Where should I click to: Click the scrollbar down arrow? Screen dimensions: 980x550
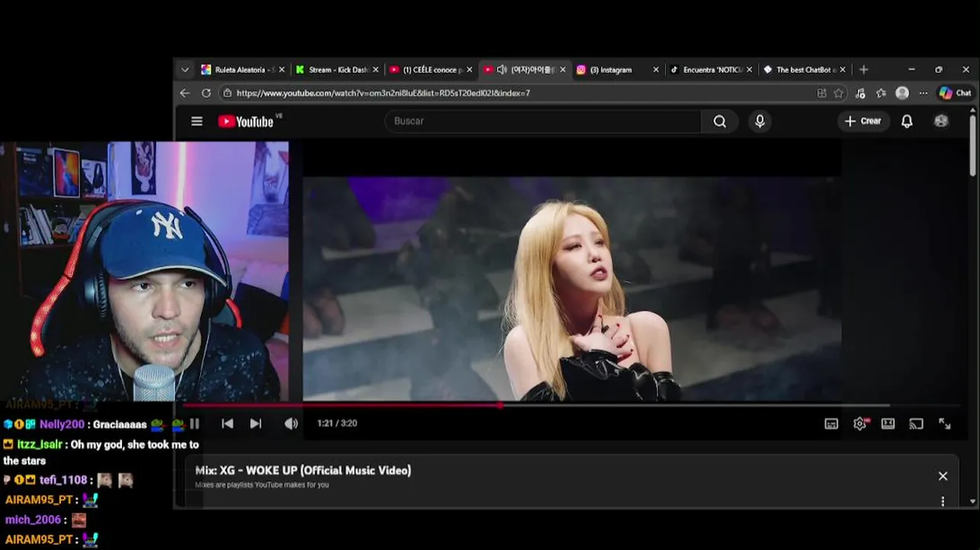pyautogui.click(x=972, y=501)
